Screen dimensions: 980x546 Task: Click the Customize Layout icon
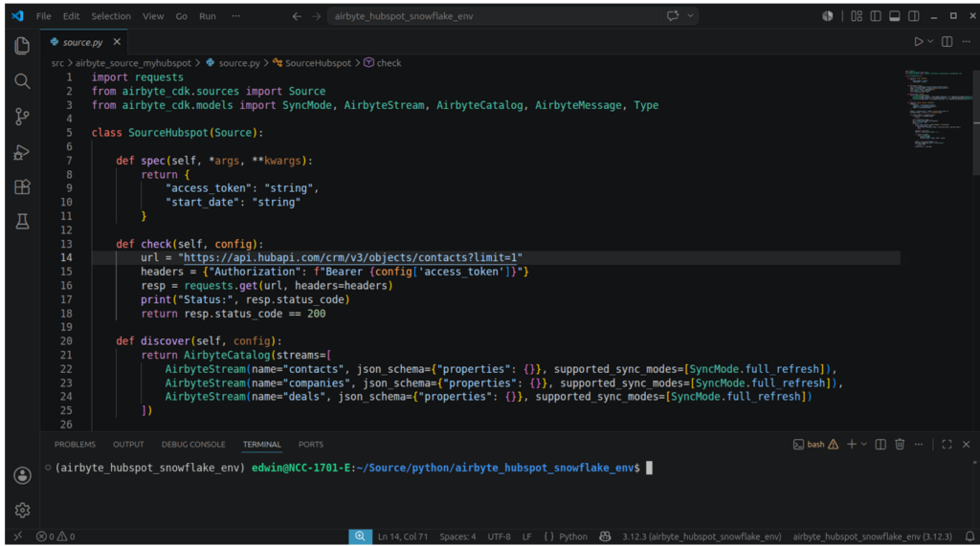click(x=857, y=16)
